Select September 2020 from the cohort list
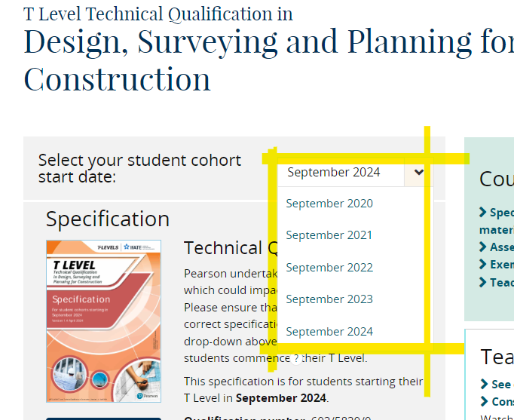Viewport: 514px width, 420px height. click(x=329, y=204)
